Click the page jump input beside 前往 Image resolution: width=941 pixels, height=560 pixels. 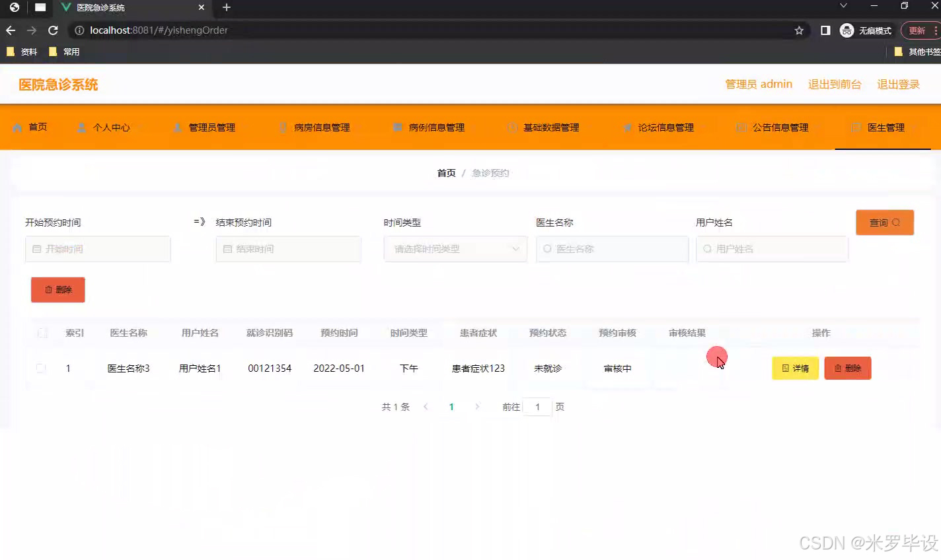pyautogui.click(x=537, y=407)
